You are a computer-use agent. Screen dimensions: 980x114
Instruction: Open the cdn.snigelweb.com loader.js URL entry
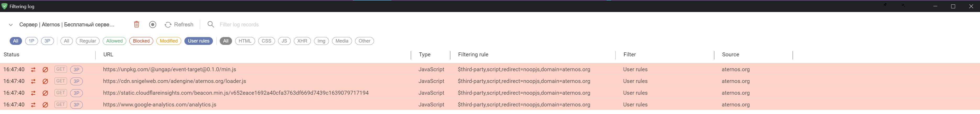click(x=175, y=81)
